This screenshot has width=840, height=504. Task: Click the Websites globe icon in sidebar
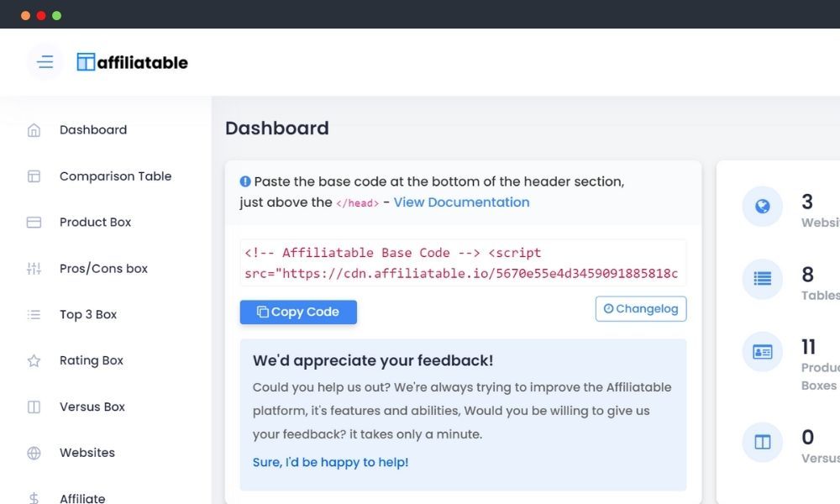(34, 454)
